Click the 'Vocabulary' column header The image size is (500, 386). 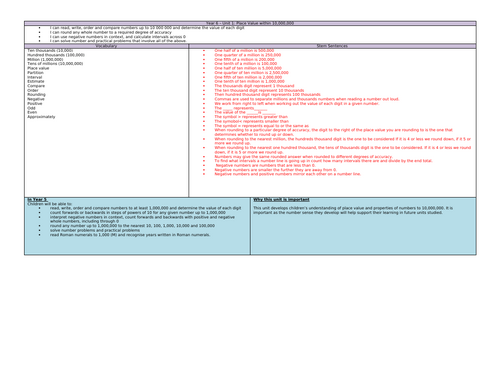pos(106,46)
